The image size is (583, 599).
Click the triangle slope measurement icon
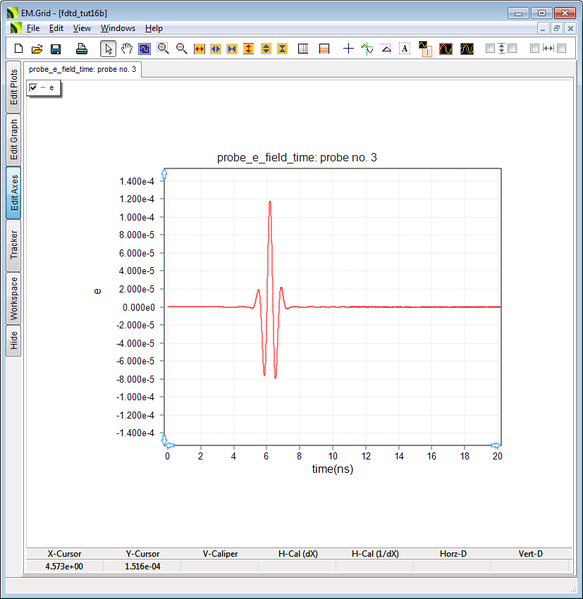tap(386, 49)
